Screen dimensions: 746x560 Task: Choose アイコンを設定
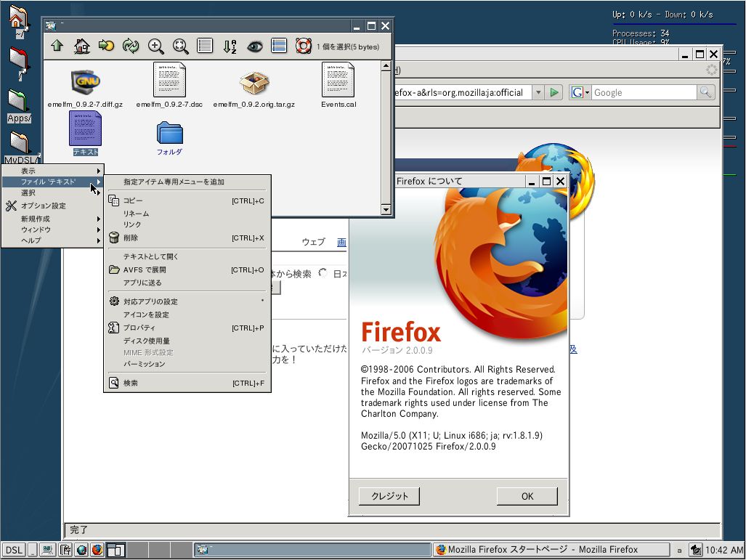click(x=187, y=315)
